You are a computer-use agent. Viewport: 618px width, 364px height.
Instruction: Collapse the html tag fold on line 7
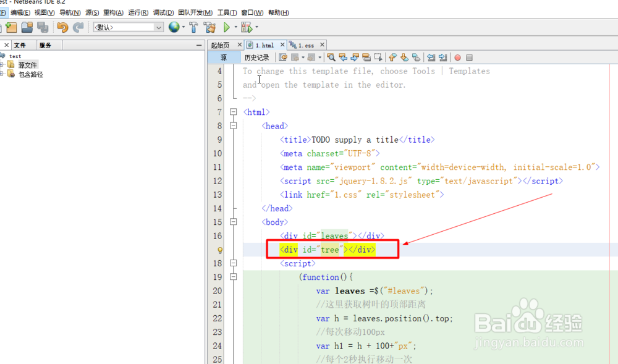click(234, 112)
